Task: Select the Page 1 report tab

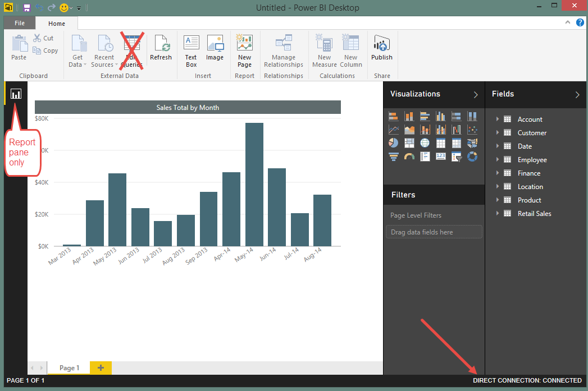Action: click(69, 368)
